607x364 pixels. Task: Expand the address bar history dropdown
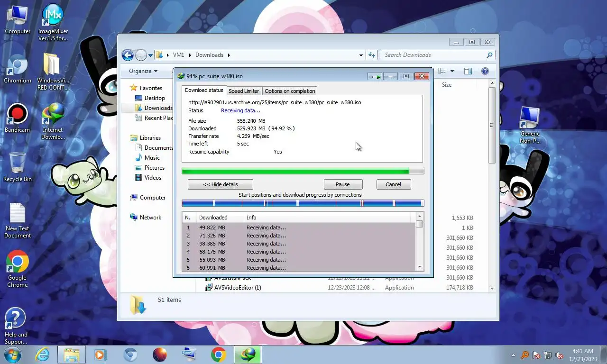pos(361,55)
